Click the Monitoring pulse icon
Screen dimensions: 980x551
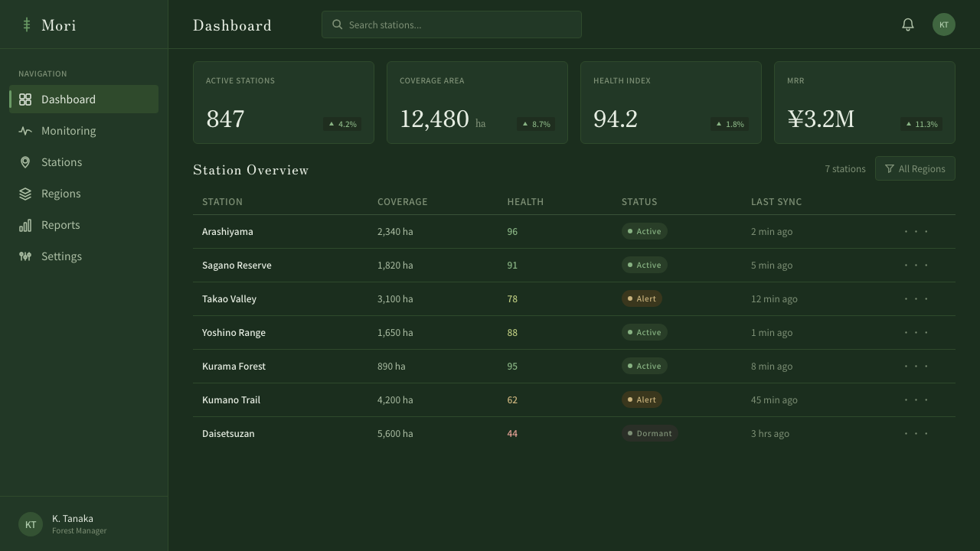tap(25, 131)
